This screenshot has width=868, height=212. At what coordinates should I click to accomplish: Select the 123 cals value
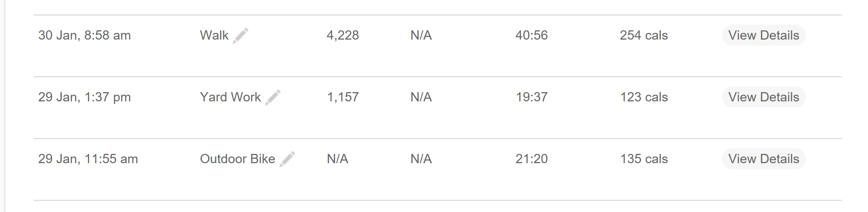pos(644,97)
